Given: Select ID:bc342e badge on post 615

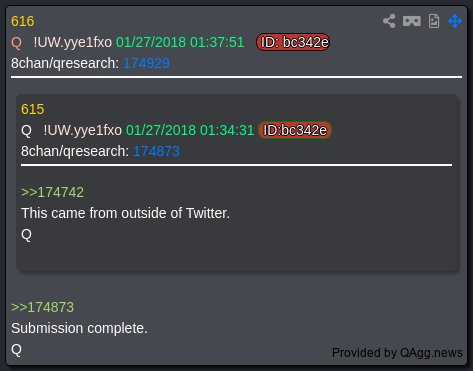Looking at the screenshot, I should (295, 130).
